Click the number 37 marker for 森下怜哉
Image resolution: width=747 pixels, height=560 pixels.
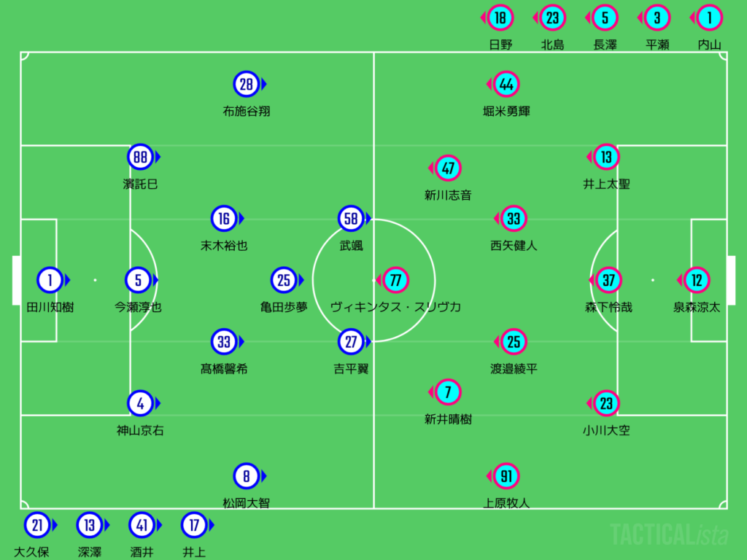coord(608,280)
